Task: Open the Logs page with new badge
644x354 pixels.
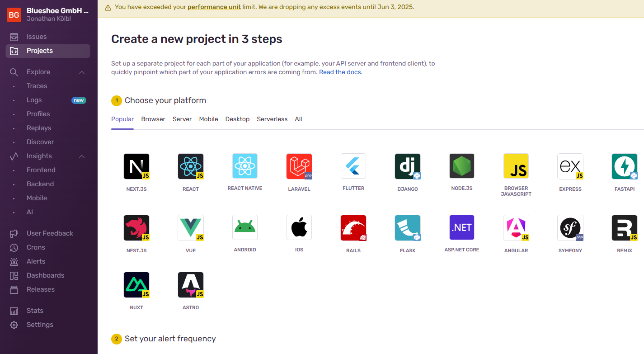Action: [x=33, y=99]
